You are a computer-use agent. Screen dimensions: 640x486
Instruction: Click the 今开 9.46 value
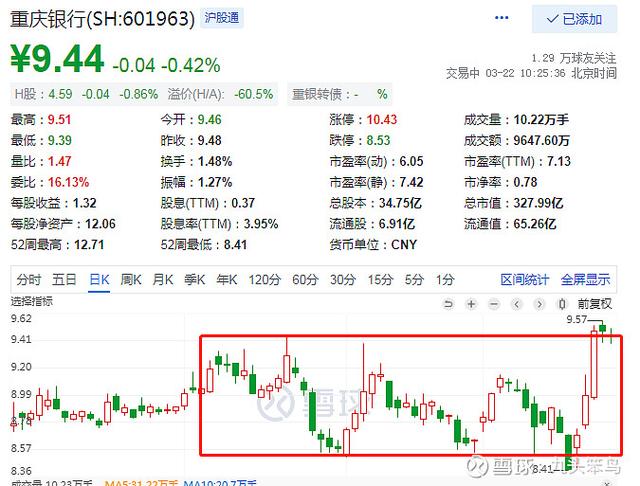(x=209, y=120)
